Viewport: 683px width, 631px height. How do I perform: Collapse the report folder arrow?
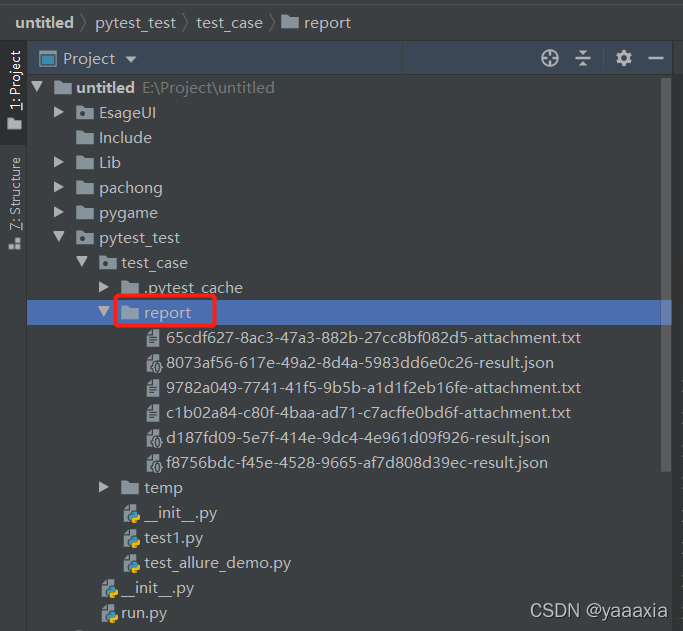pos(104,311)
